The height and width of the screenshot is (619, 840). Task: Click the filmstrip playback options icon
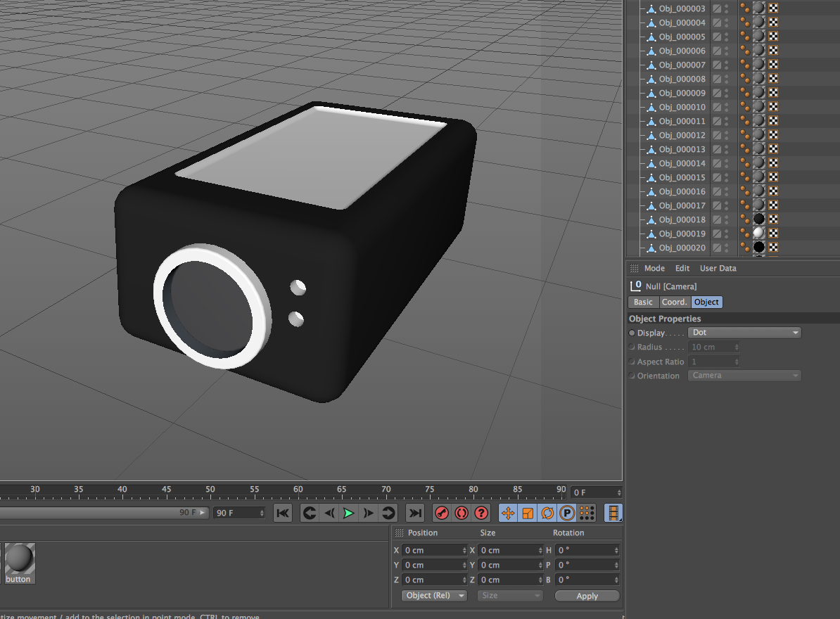point(613,513)
